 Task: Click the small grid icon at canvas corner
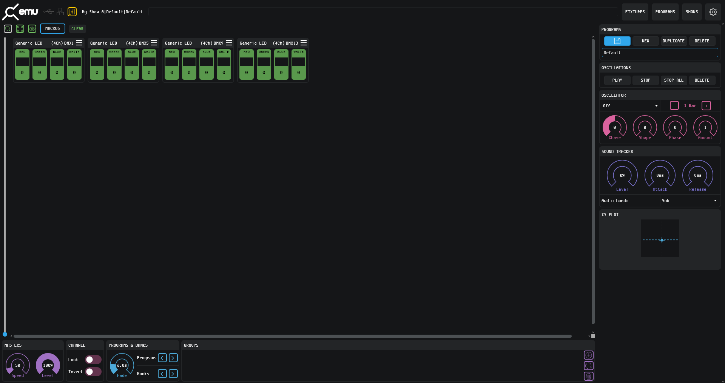[593, 336]
